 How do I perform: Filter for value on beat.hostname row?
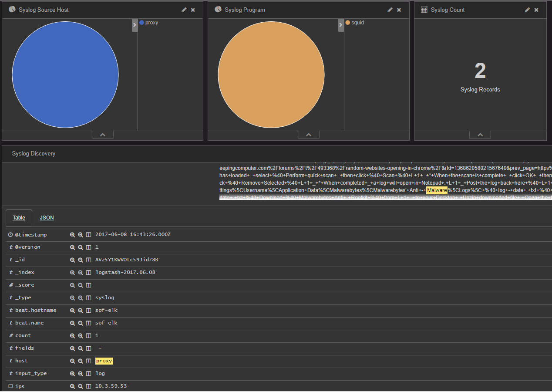73,311
